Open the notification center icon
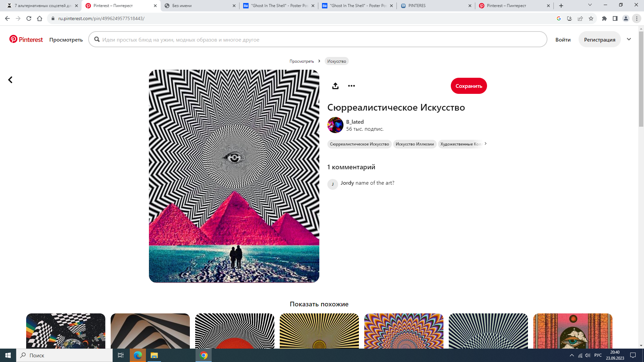The width and height of the screenshot is (644, 362). point(633,355)
